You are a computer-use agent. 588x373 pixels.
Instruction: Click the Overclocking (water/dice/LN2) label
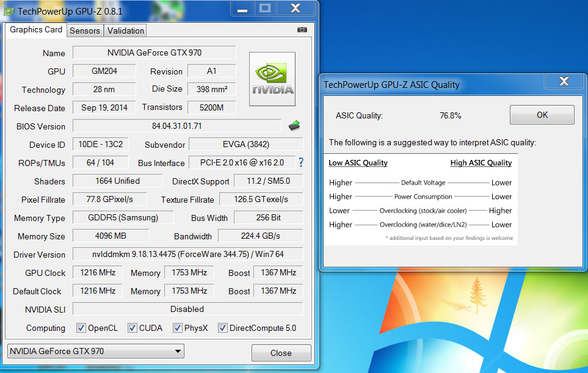[x=423, y=225]
